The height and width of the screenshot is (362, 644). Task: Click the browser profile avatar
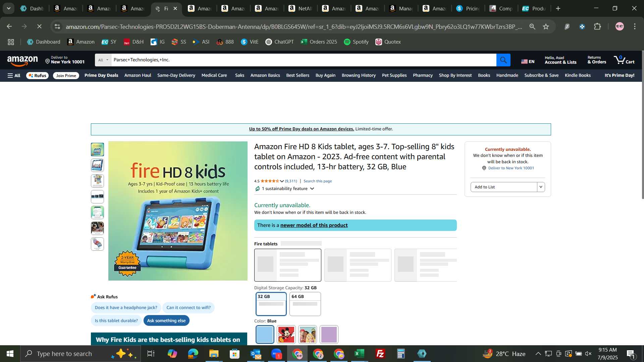tap(620, 26)
